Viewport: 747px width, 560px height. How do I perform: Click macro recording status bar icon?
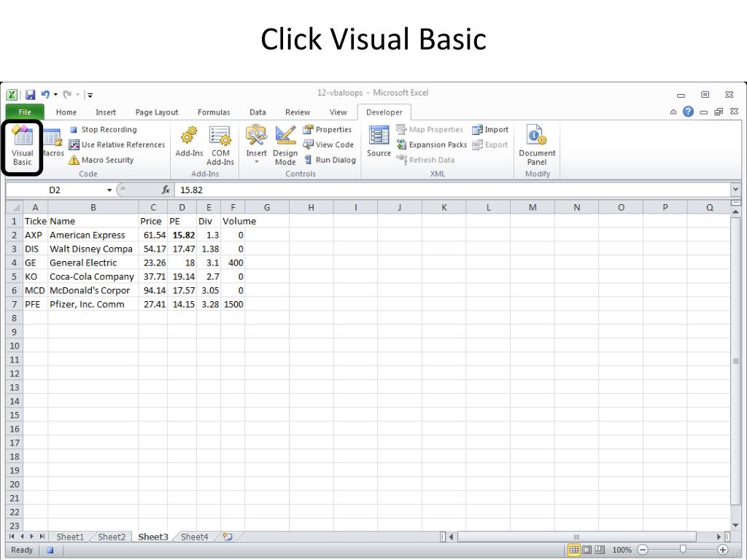click(x=50, y=550)
